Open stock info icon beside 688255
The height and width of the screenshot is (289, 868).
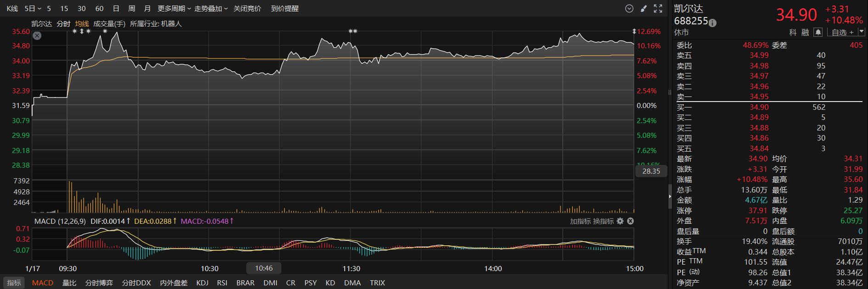point(712,22)
